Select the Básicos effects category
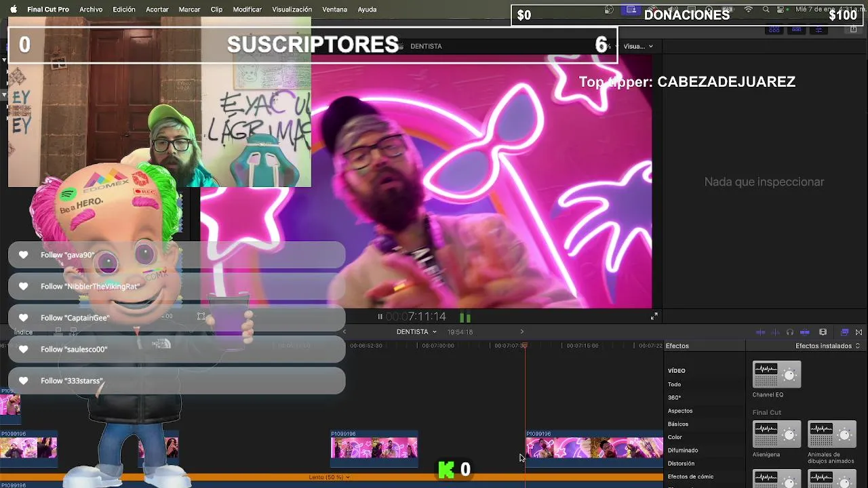Screen dimensions: 868x488 coord(678,424)
